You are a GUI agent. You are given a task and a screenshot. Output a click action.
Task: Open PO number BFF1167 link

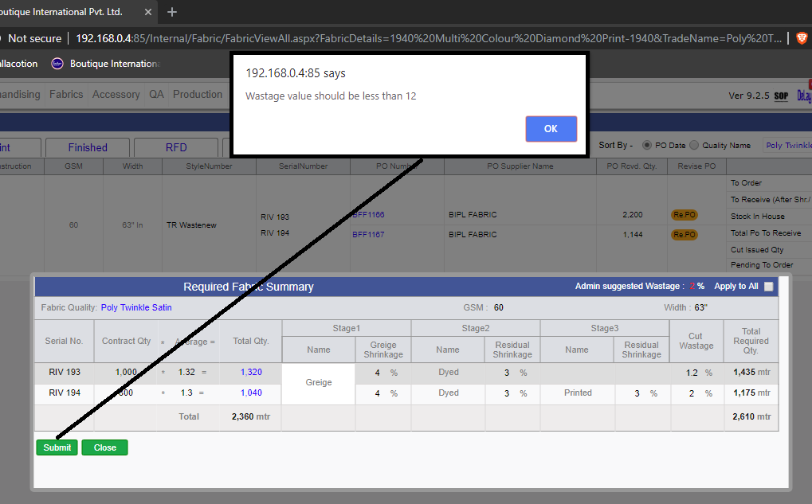[x=368, y=234]
